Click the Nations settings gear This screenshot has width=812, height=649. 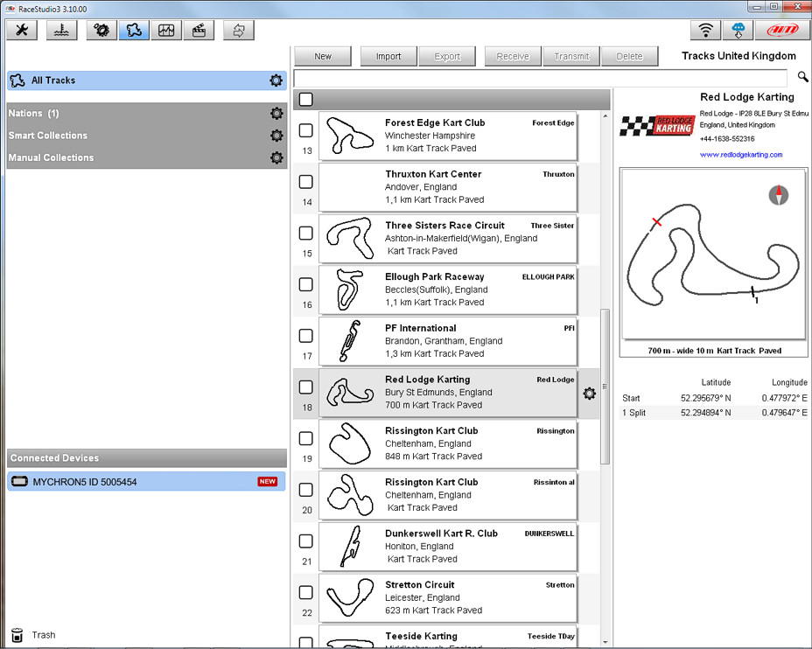click(277, 114)
